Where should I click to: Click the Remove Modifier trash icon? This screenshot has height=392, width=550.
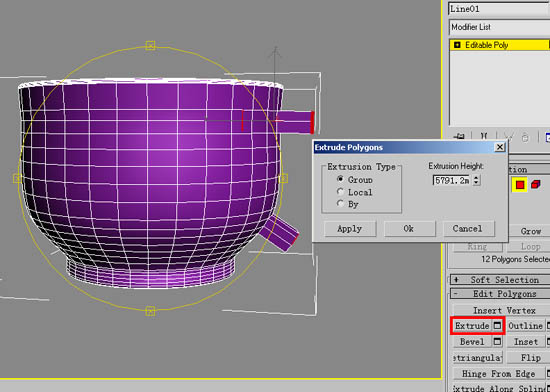pos(525,137)
